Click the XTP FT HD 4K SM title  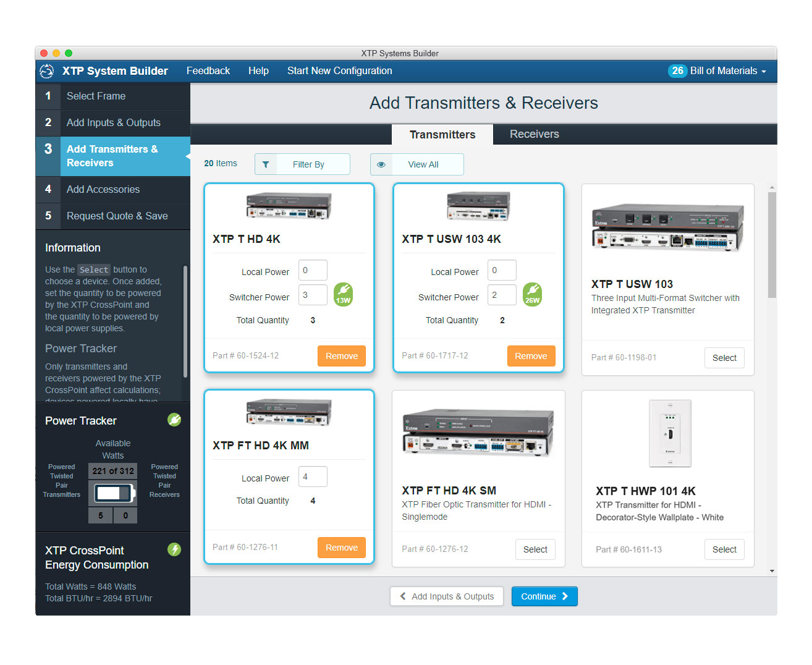tap(449, 491)
